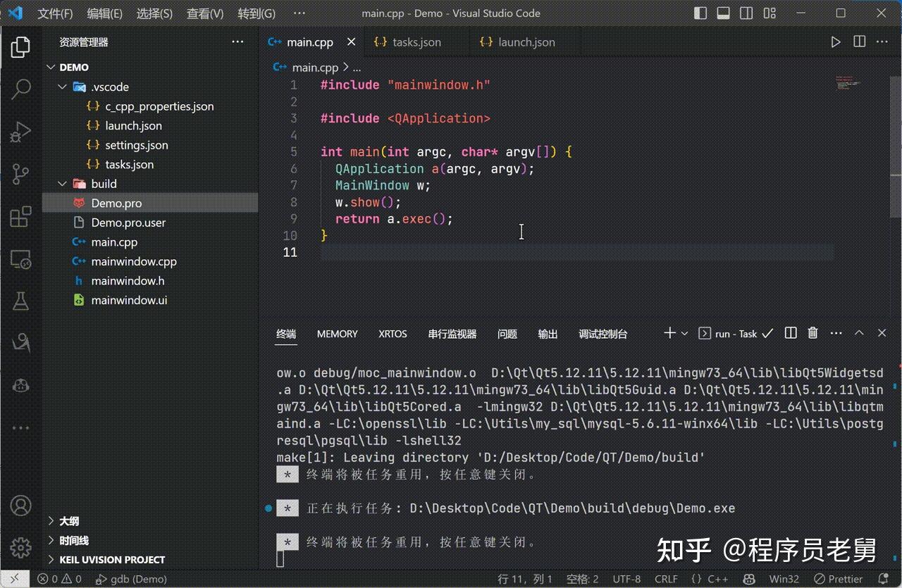Open the Search view icon
This screenshot has width=902, height=588.
pos(20,89)
